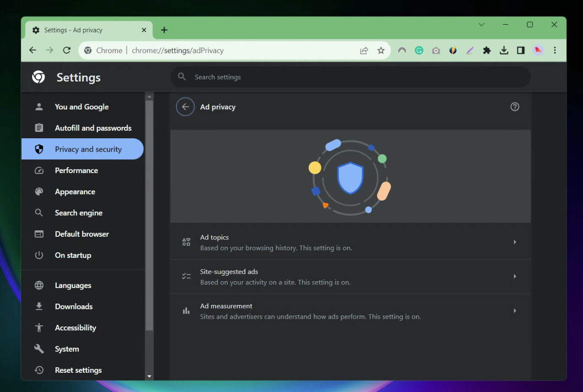Image resolution: width=583 pixels, height=392 pixels.
Task: Click the sidebar scrollbar thumb
Action: (149, 215)
